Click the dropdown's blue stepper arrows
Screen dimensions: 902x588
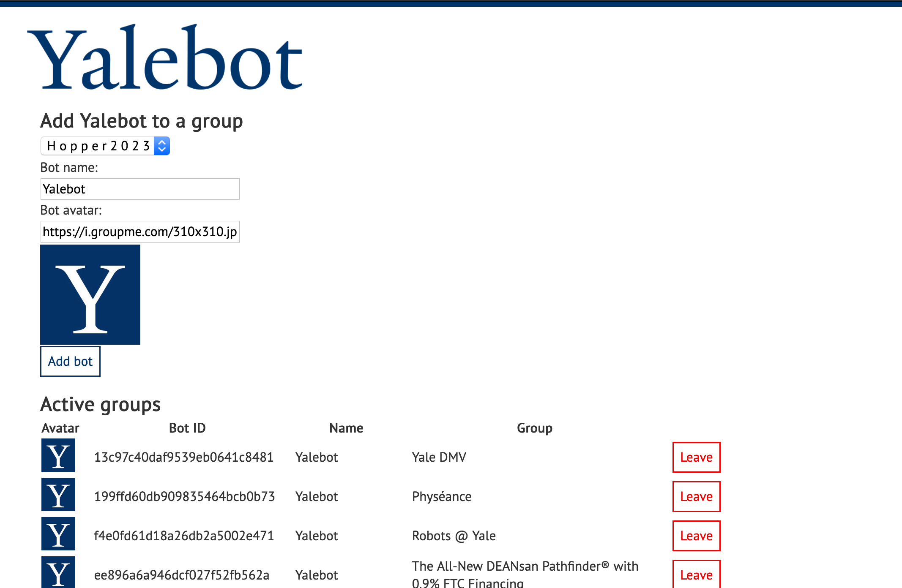[162, 146]
